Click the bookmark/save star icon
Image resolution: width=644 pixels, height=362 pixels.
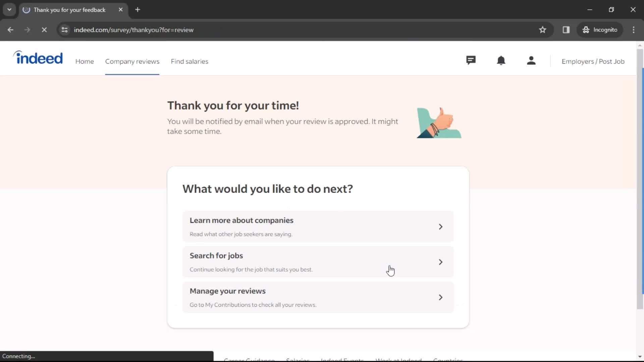(542, 29)
